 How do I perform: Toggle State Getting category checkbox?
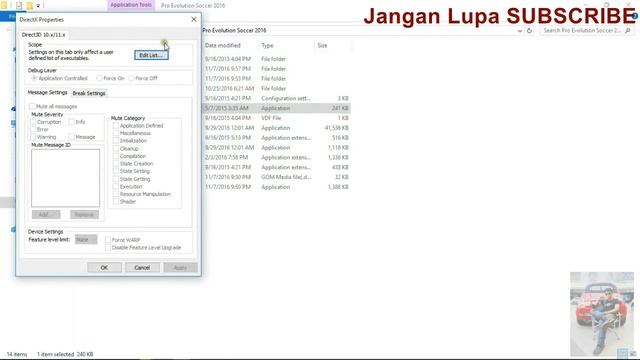pyautogui.click(x=116, y=179)
